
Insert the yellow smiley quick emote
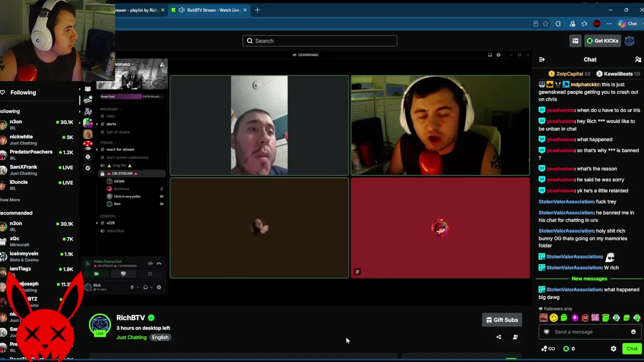coord(553,318)
